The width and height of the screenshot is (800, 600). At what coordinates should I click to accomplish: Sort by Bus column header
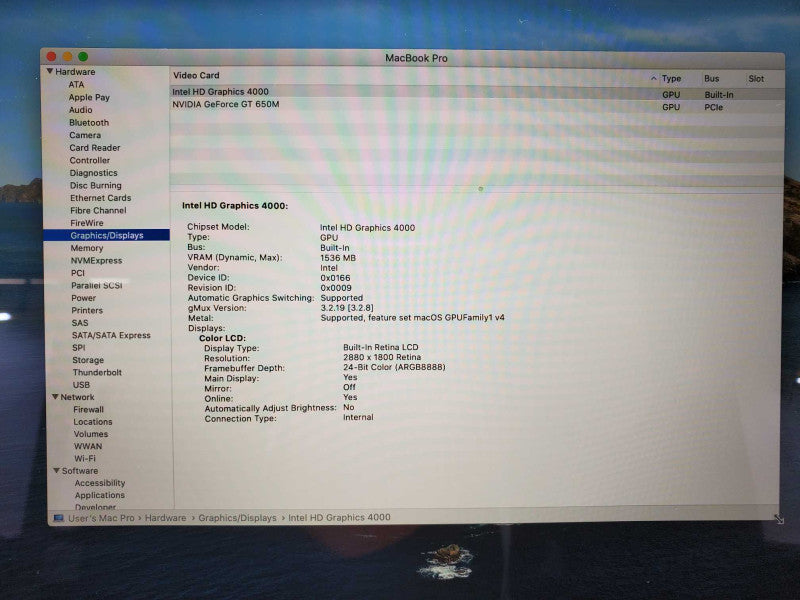[711, 79]
